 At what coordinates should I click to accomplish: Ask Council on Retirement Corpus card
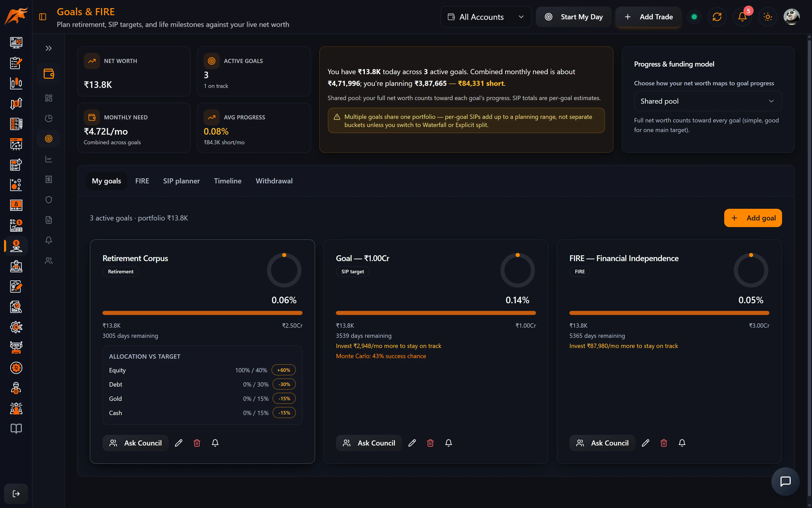click(135, 443)
